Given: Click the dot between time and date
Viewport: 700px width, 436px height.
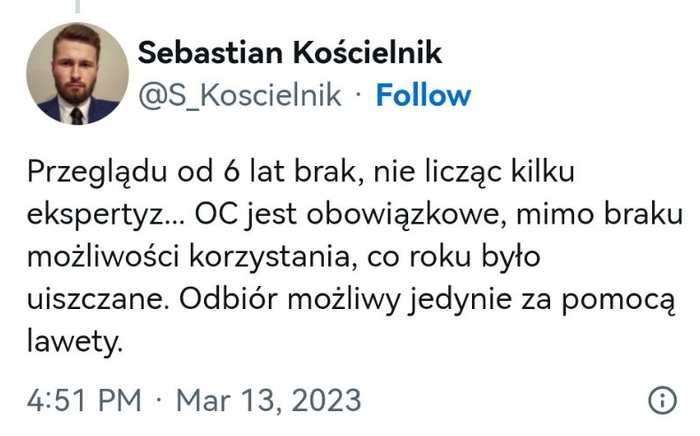Looking at the screenshot, I should pyautogui.click(x=159, y=401).
